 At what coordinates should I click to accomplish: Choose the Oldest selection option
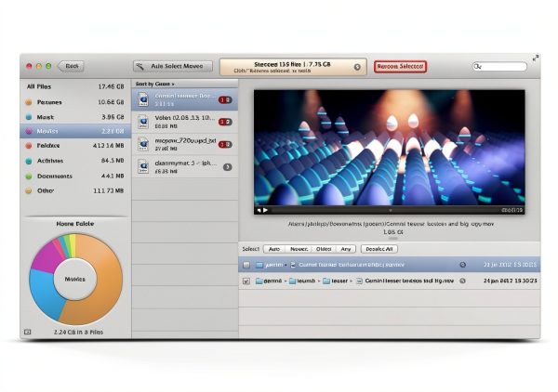324,249
